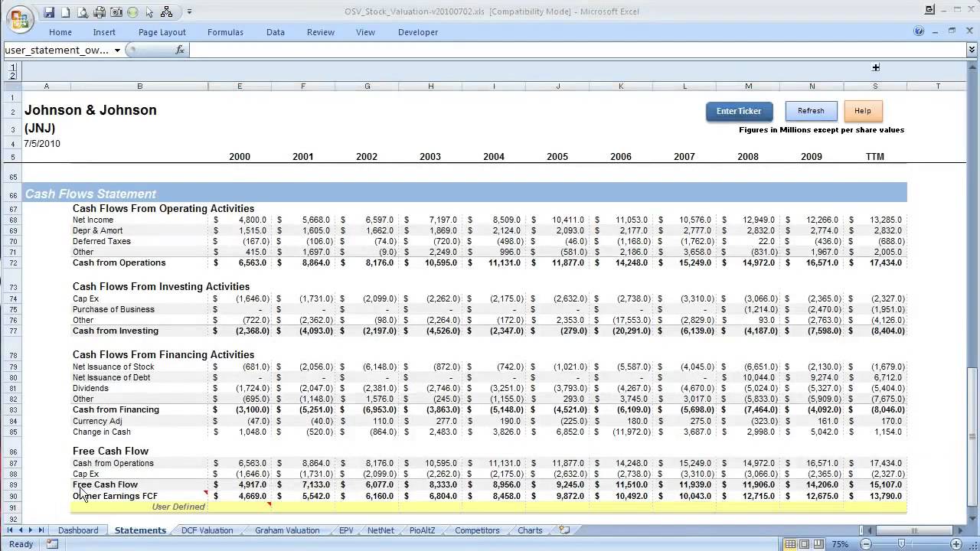Click the Insert Function fx button

coord(180,50)
